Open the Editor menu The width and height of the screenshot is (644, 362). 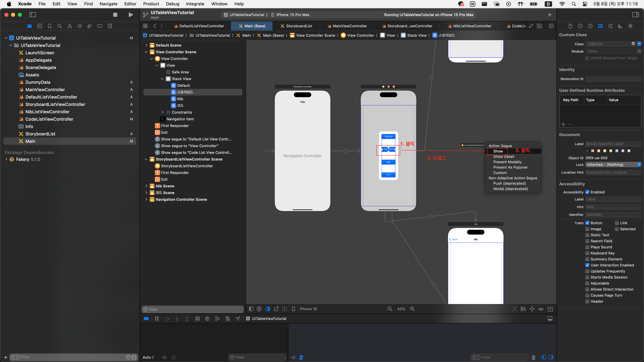point(130,4)
